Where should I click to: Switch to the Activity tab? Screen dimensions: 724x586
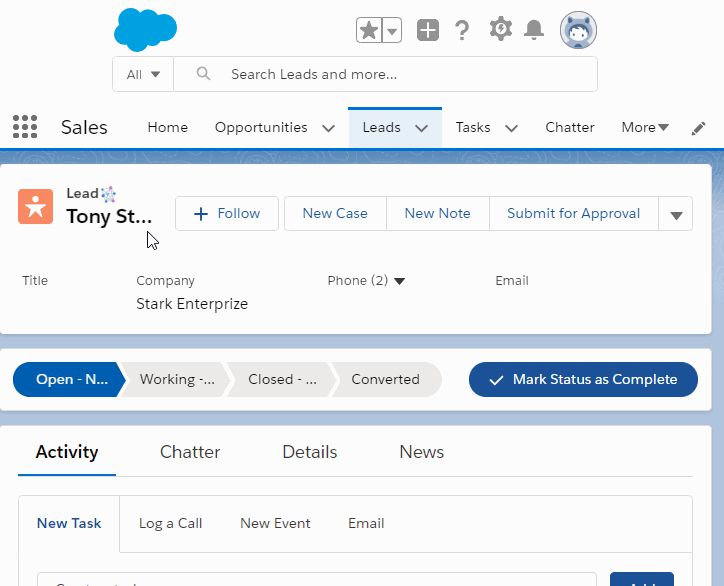click(x=67, y=452)
